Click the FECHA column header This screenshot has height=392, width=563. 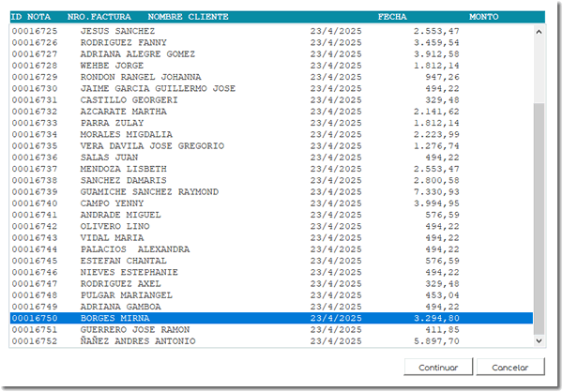point(391,17)
